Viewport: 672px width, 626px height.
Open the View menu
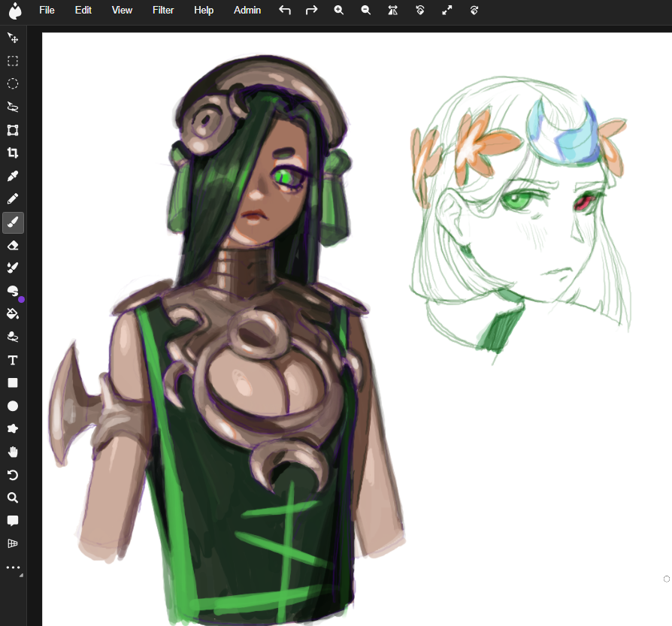pyautogui.click(x=122, y=11)
